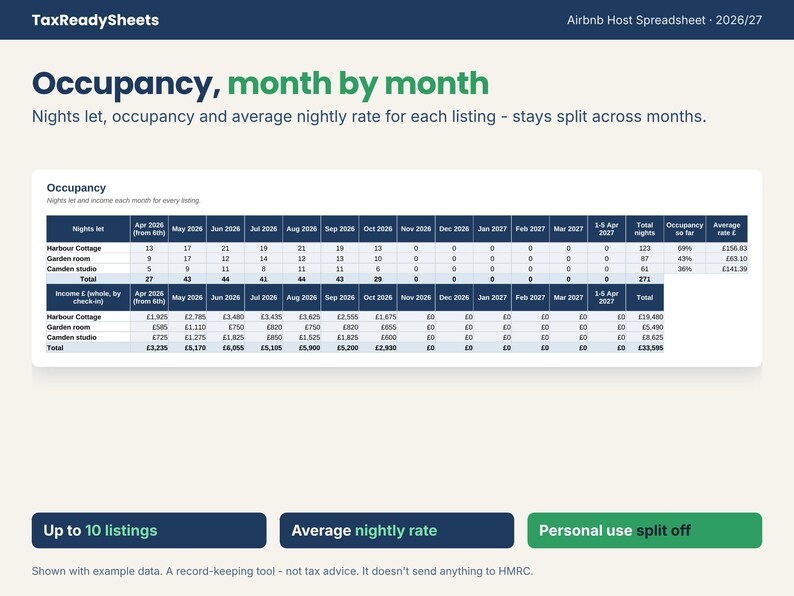Click the 'Up to 10 listings' badge

click(x=149, y=530)
